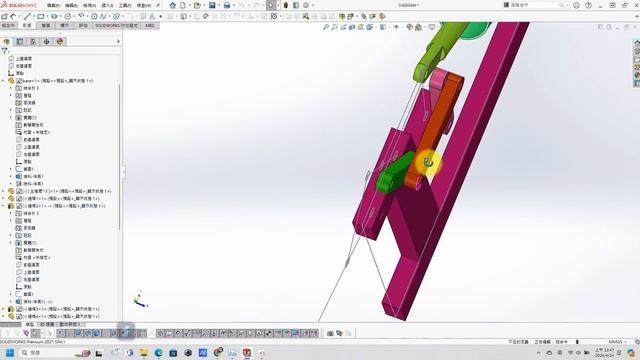The image size is (640, 360).
Task: Open the PropertyManager tab icon
Action: [x=20, y=42]
